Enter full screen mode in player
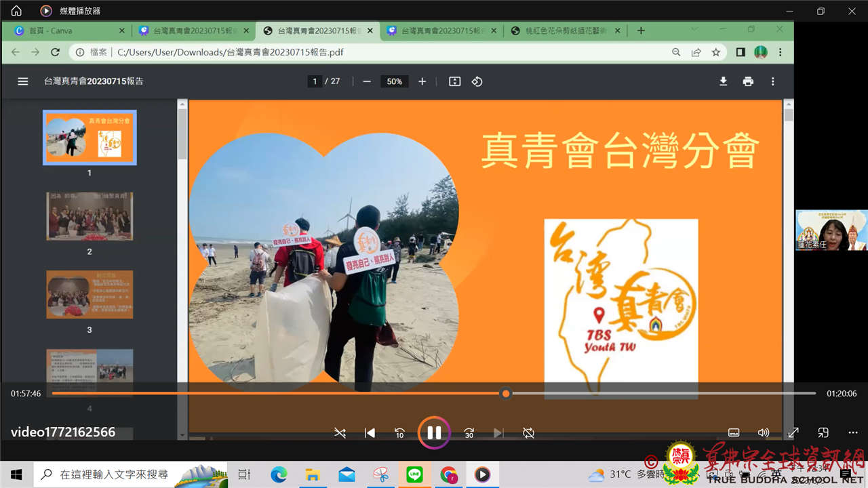 [x=793, y=432]
